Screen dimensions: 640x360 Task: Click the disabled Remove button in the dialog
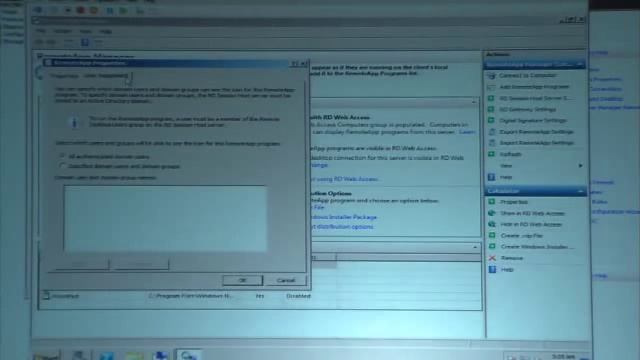click(140, 264)
